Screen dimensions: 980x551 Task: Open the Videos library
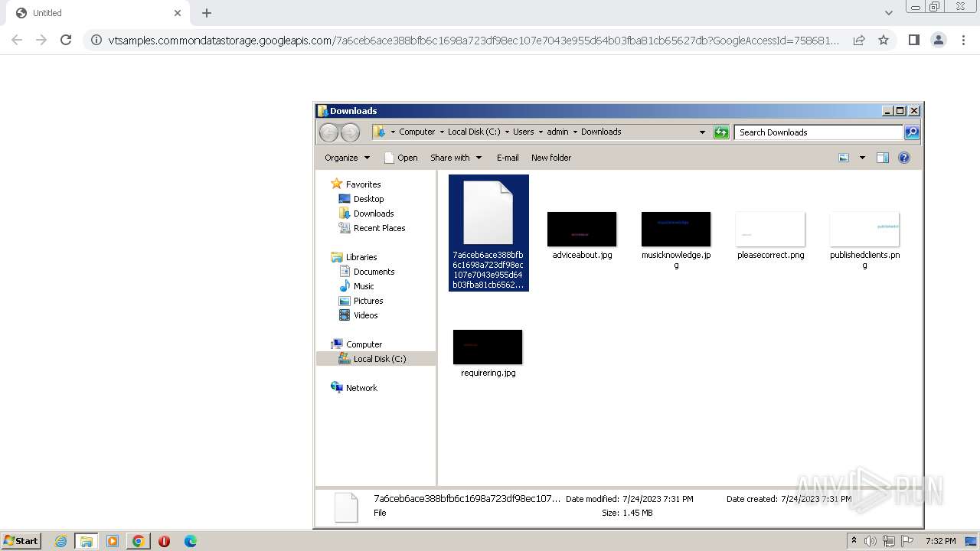365,315
